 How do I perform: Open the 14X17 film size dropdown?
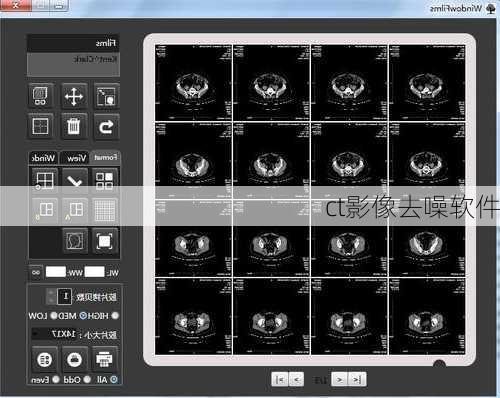click(54, 334)
